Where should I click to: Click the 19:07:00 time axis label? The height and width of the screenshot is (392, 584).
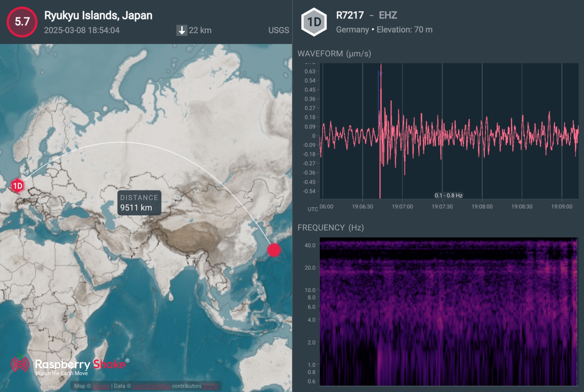(x=402, y=206)
